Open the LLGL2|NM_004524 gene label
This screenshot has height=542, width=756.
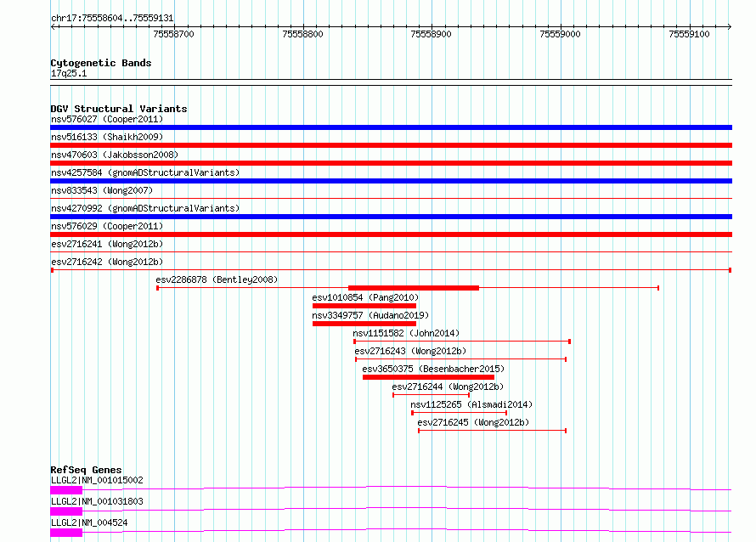[89, 522]
